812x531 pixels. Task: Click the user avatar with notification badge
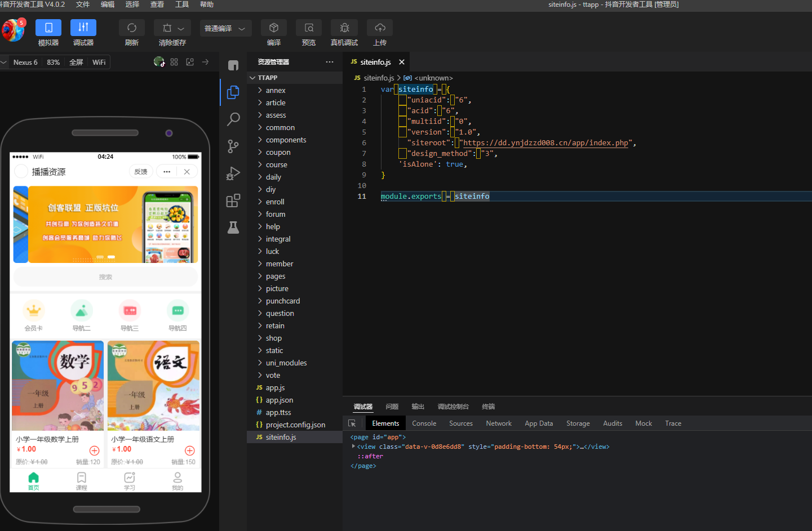pyautogui.click(x=13, y=29)
